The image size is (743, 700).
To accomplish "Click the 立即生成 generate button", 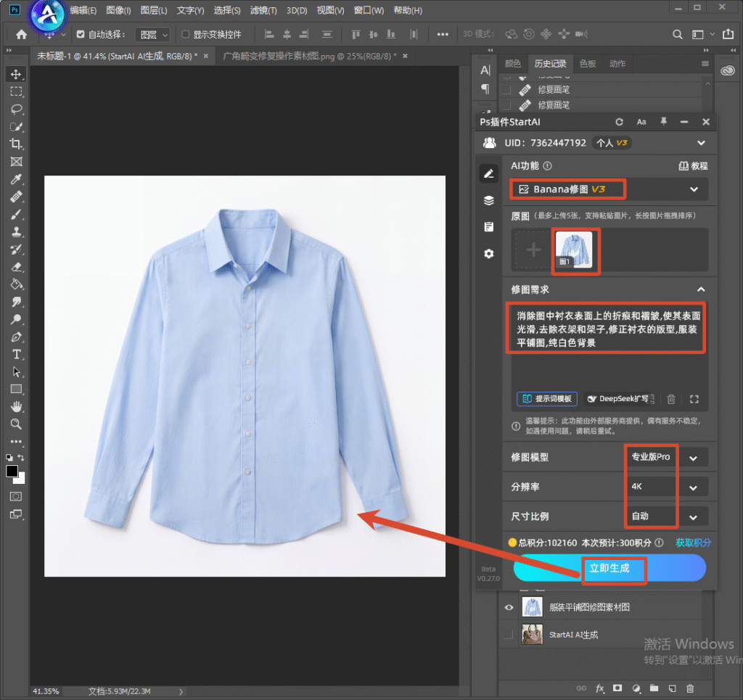I will (609, 568).
